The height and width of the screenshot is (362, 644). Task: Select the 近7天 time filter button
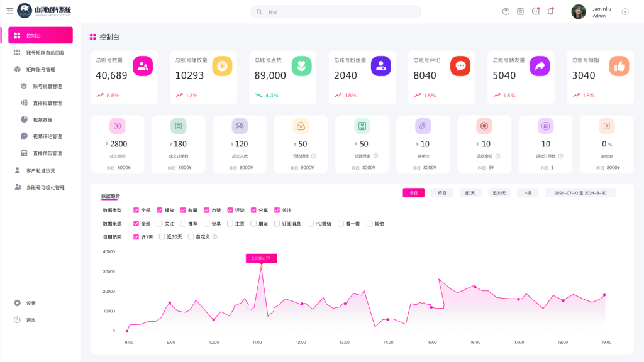click(x=470, y=193)
